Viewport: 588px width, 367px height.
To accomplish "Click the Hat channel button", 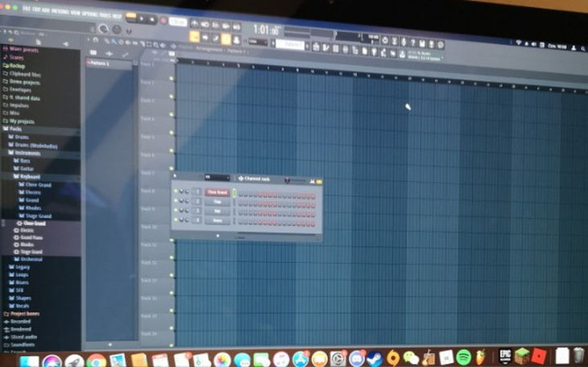I will pos(217,212).
